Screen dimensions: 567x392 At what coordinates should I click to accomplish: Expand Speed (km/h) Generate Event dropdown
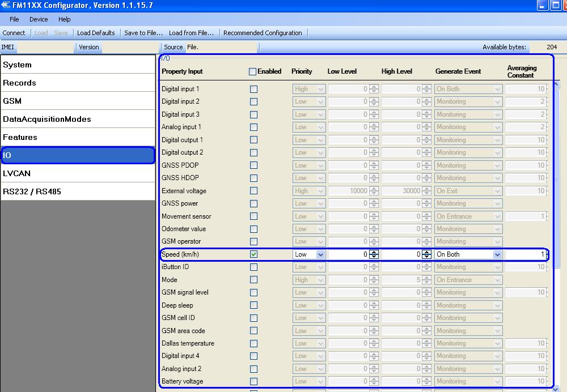point(497,255)
